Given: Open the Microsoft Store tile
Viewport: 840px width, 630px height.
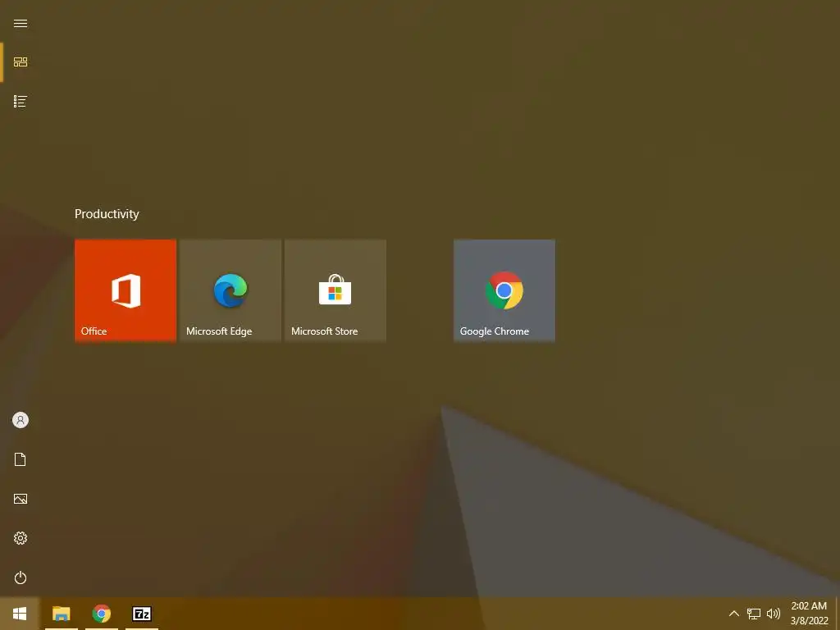Looking at the screenshot, I should (x=336, y=290).
